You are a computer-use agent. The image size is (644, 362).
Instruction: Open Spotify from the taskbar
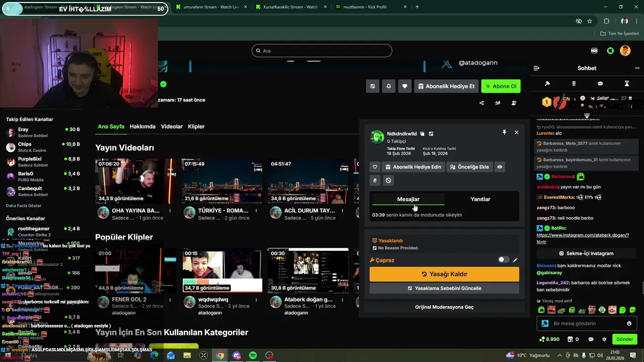253,355
